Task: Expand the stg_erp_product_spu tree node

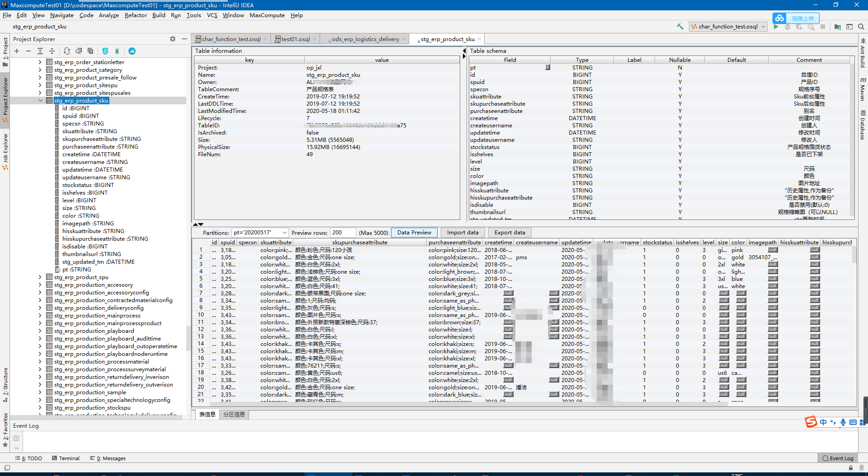Action: point(40,277)
